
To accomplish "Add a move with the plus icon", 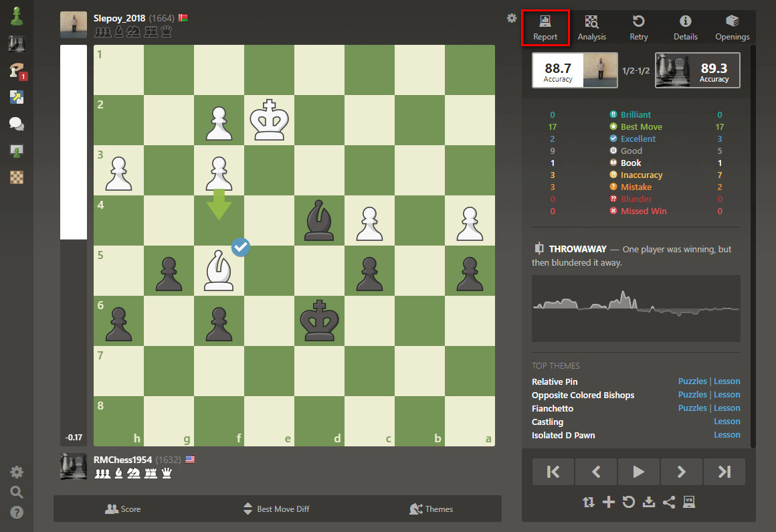I will (609, 502).
